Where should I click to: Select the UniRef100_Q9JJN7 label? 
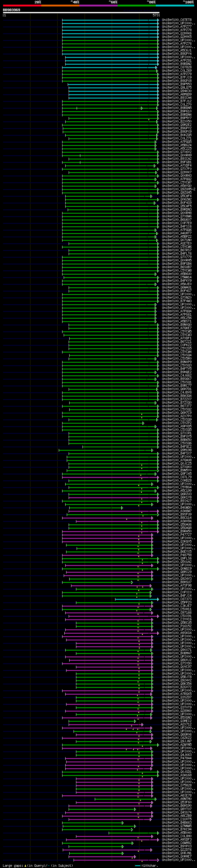tap(177, 741)
